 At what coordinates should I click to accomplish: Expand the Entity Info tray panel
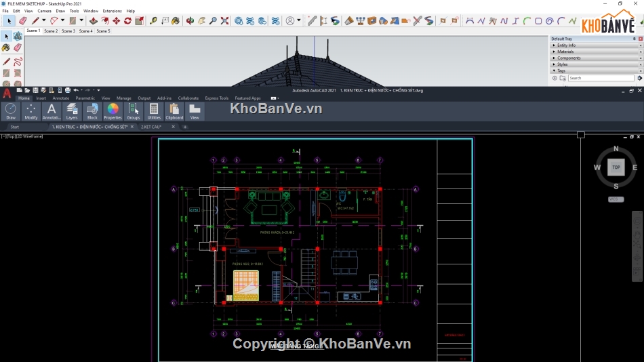click(596, 45)
